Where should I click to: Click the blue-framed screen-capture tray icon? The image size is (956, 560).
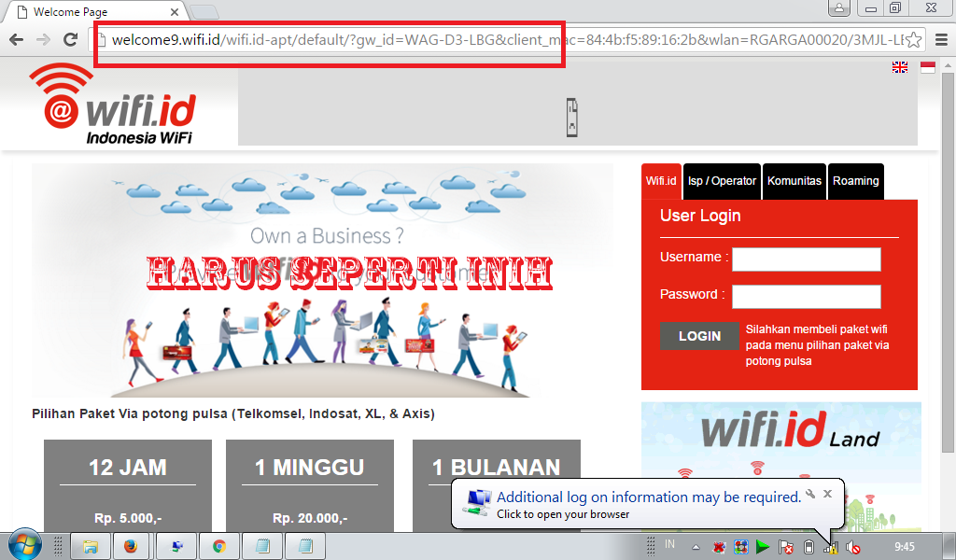[x=740, y=547]
